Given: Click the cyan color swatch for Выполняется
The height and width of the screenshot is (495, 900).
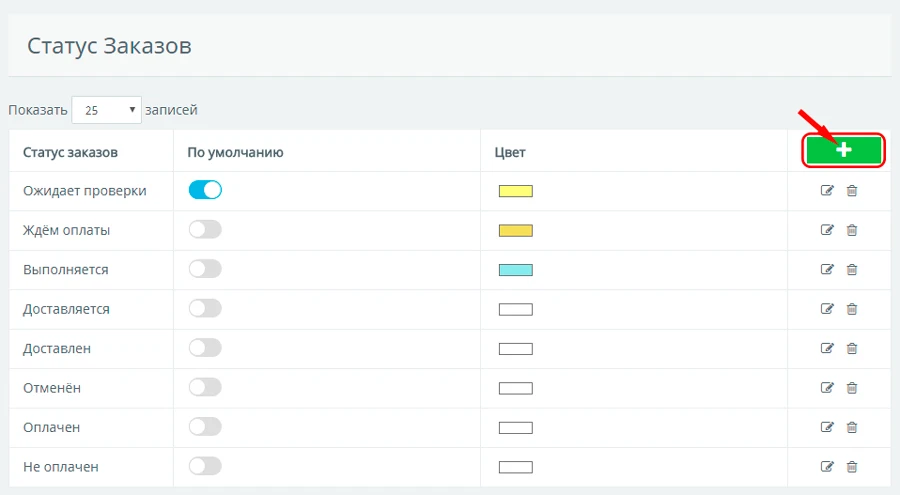Looking at the screenshot, I should coord(516,270).
